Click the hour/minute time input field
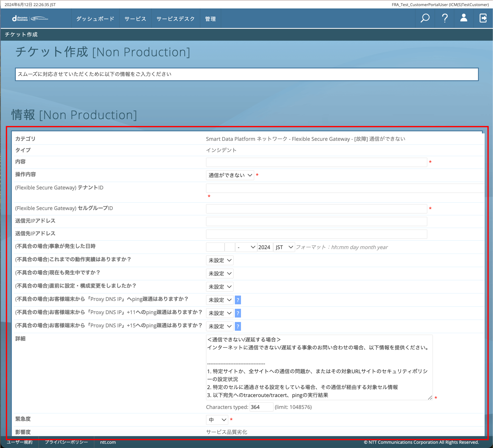Image resolution: width=493 pixels, height=448 pixels. pyautogui.click(x=215, y=247)
